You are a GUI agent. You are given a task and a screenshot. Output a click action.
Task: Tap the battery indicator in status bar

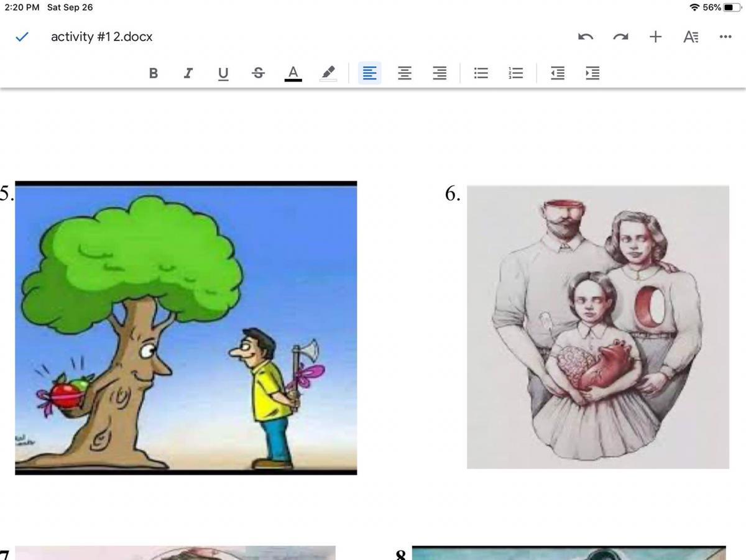(732, 7)
